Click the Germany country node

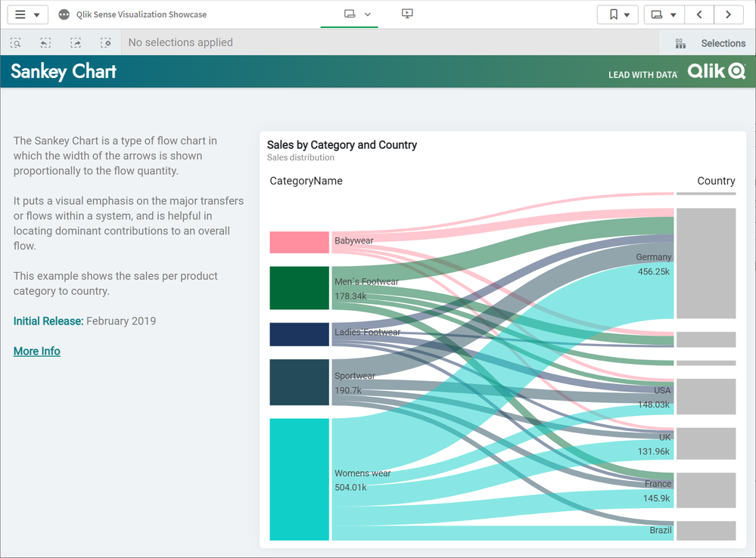(706, 263)
